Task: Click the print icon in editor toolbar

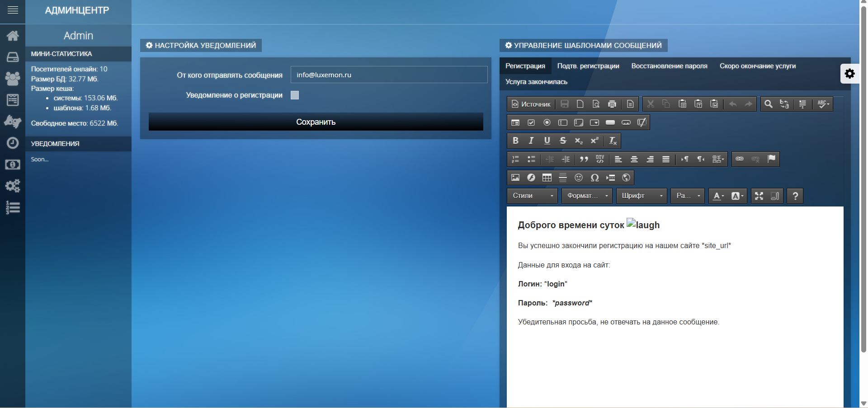Action: tap(612, 104)
